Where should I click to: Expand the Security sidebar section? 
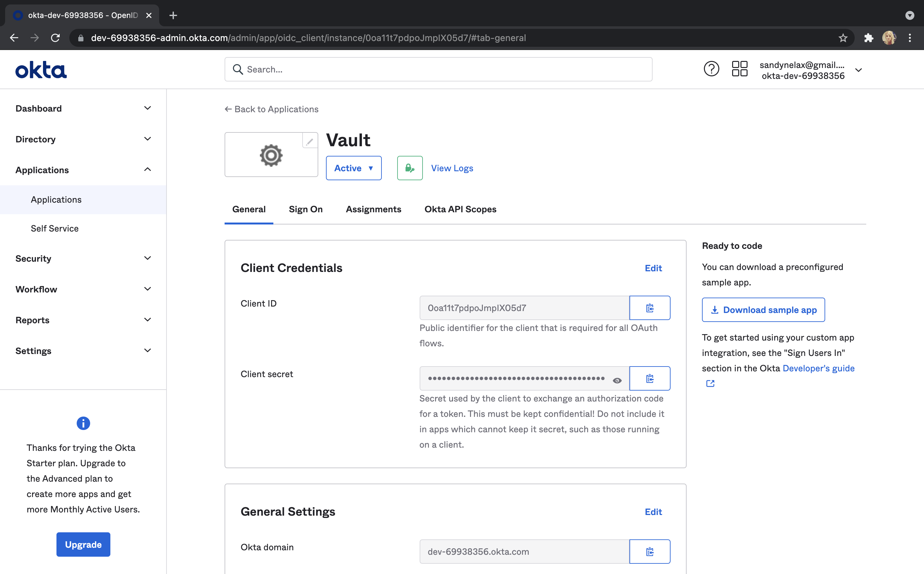(x=83, y=258)
